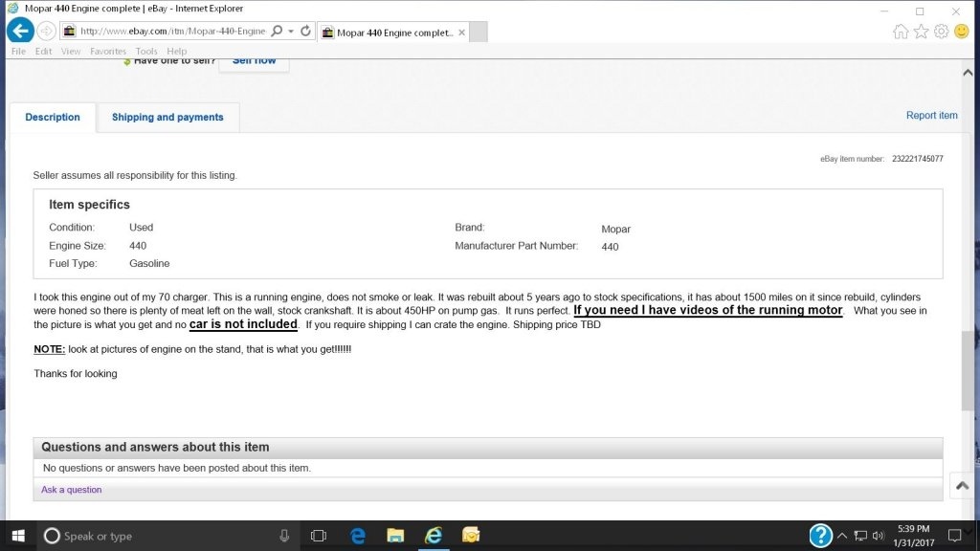This screenshot has width=980, height=551.
Task: Click the browser Back arrow button
Action: pyautogui.click(x=19, y=31)
